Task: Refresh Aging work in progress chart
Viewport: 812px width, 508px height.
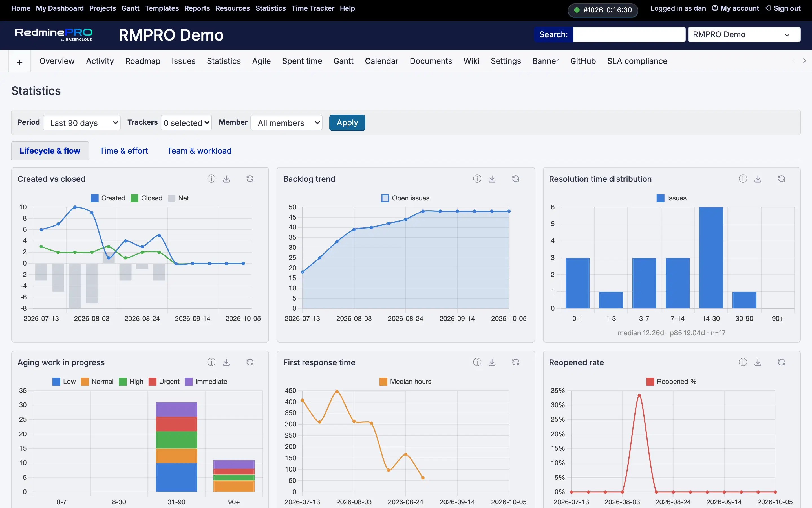Action: click(x=250, y=362)
